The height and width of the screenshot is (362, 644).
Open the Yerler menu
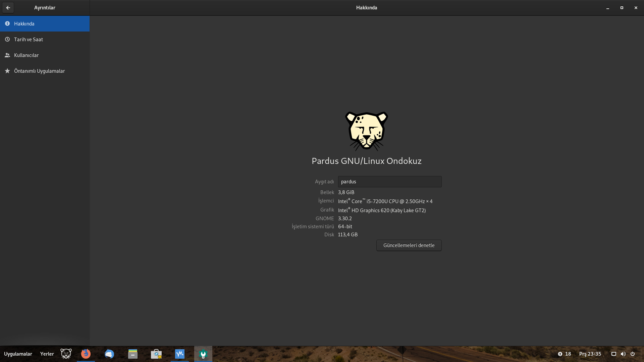click(47, 354)
